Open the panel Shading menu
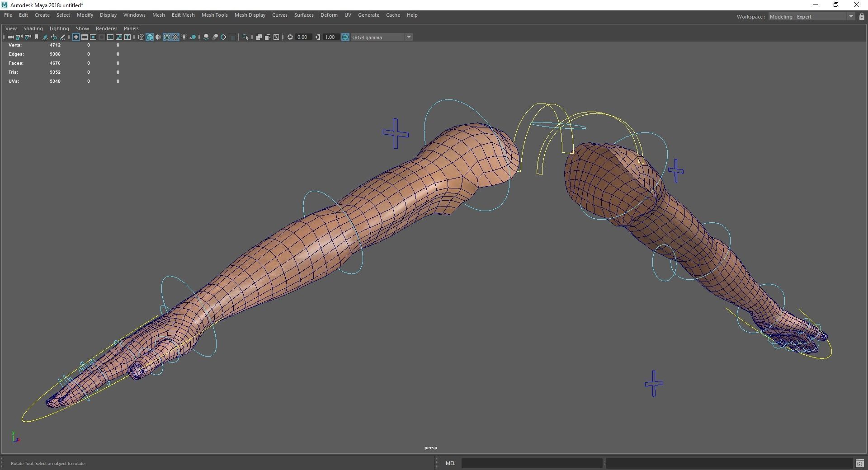 pos(33,28)
